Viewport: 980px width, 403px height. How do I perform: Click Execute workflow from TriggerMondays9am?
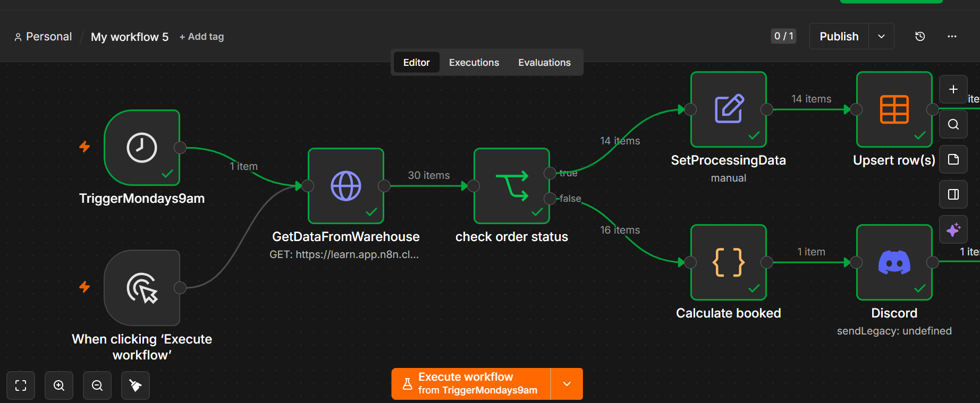(471, 384)
